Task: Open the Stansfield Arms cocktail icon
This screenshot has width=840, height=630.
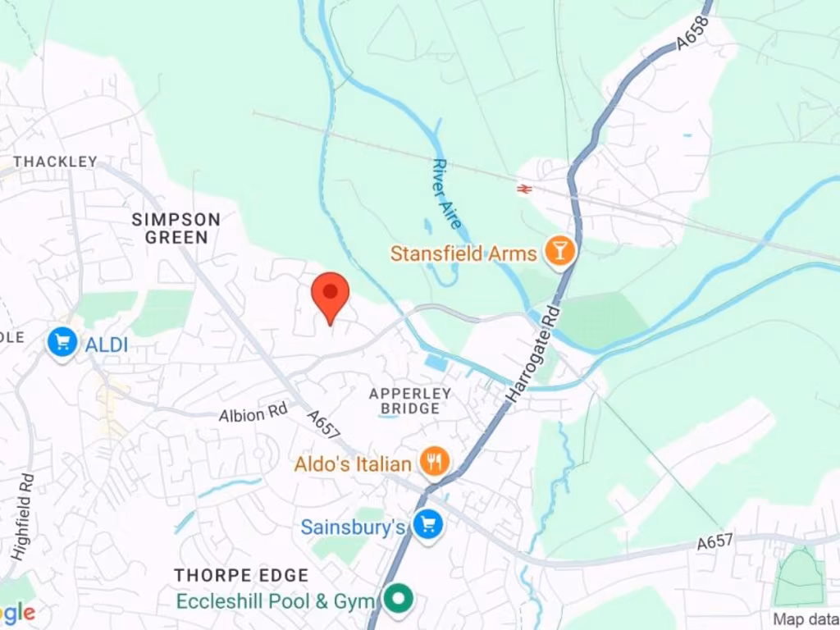Action: (x=559, y=251)
